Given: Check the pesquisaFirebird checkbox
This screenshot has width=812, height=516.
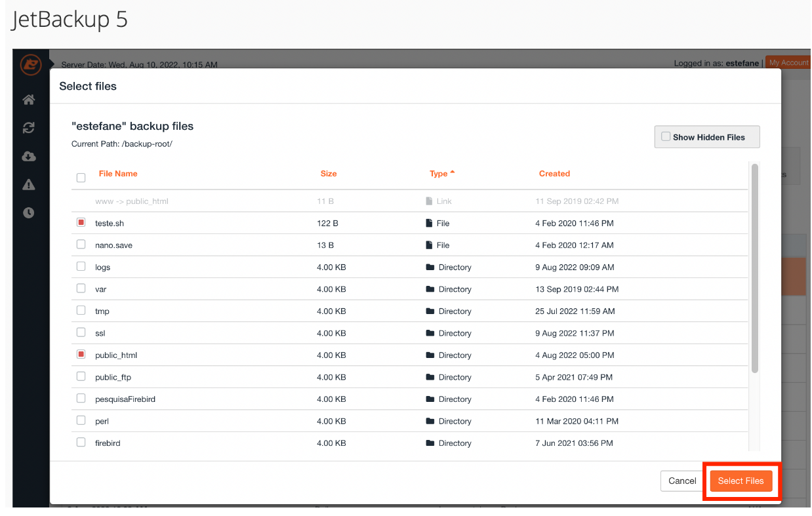Looking at the screenshot, I should (81, 398).
